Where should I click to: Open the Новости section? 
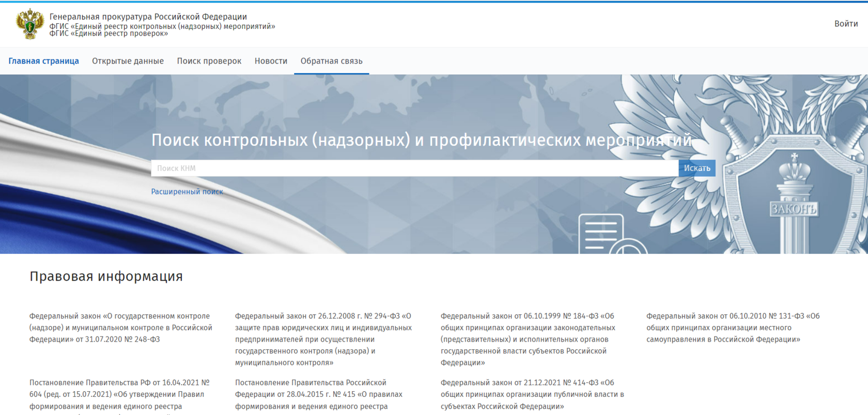click(x=271, y=61)
